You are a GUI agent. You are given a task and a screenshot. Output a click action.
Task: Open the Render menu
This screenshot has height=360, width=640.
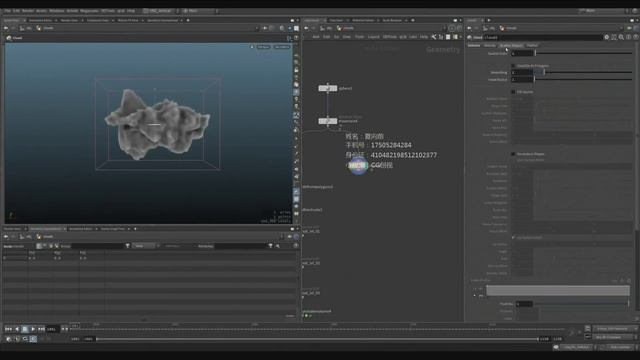point(28,11)
